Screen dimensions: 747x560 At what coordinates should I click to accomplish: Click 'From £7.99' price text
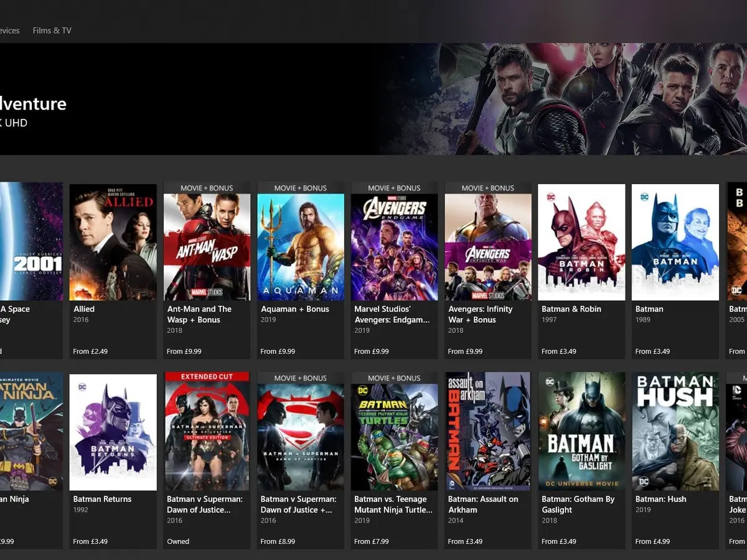coord(372,541)
